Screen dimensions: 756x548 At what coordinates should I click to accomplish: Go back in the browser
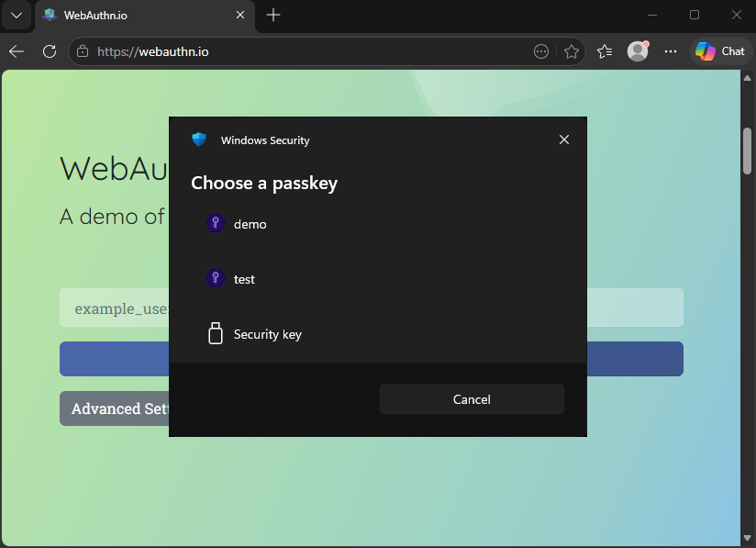click(x=17, y=51)
